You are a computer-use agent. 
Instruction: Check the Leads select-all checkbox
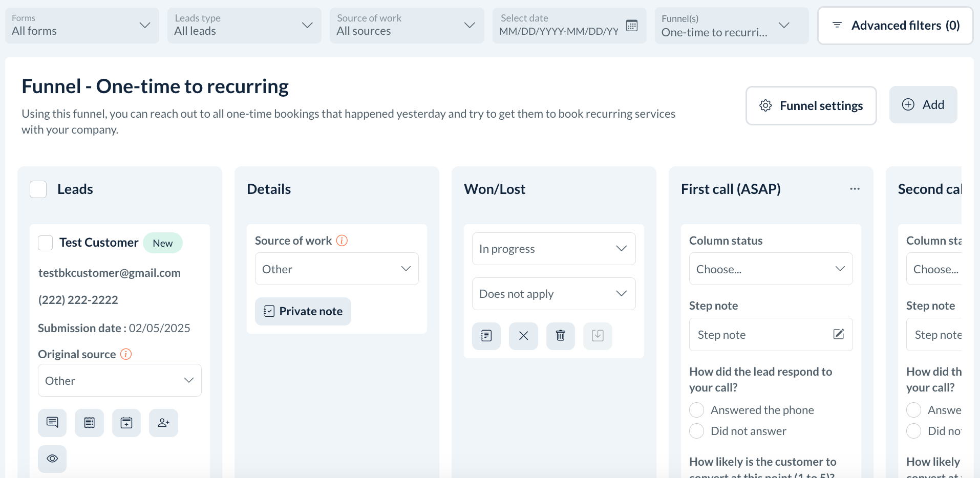pos(38,189)
